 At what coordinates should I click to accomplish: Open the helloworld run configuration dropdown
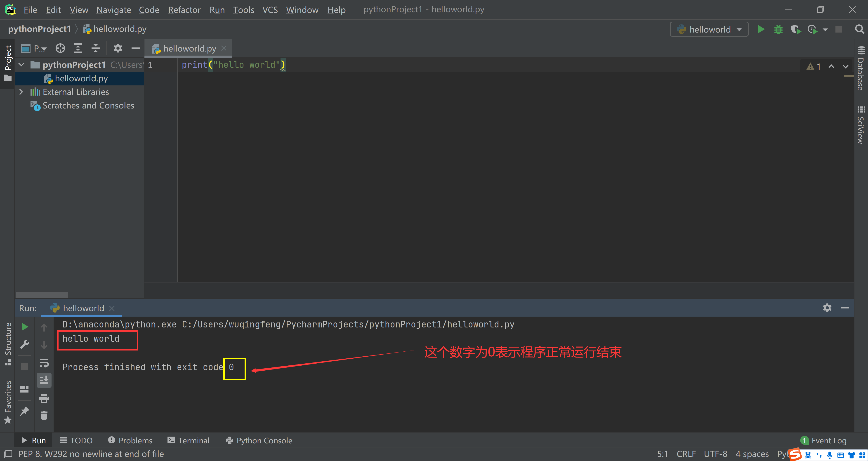click(x=709, y=29)
